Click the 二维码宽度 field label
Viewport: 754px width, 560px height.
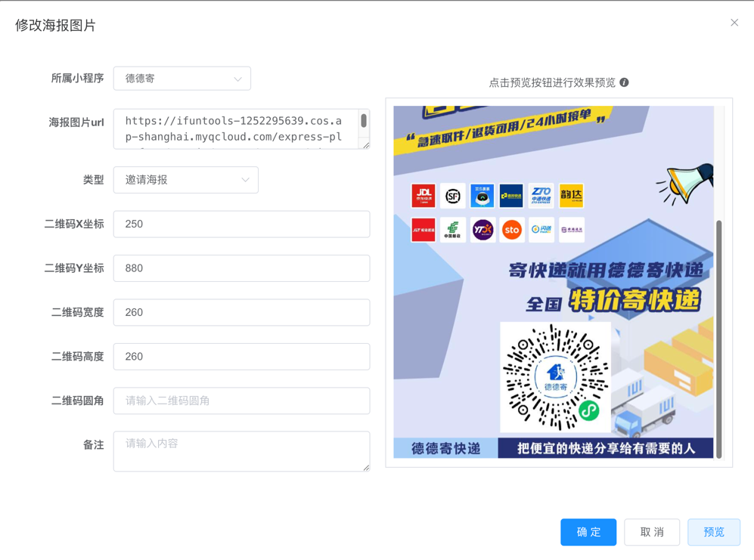point(77,312)
